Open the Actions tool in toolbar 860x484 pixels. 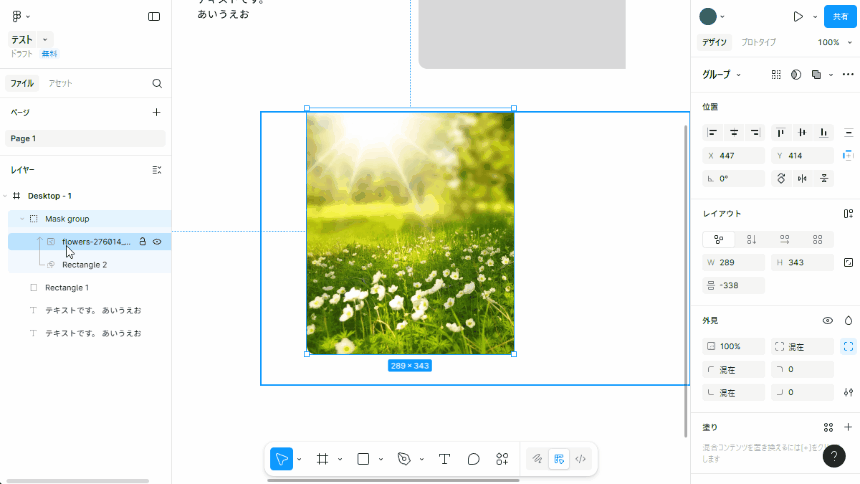[503, 459]
